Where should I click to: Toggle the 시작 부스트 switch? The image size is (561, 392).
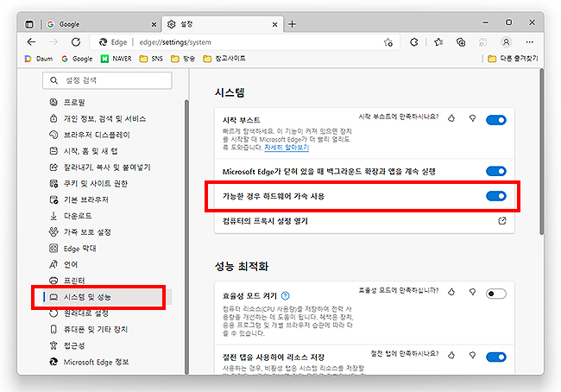tap(496, 120)
